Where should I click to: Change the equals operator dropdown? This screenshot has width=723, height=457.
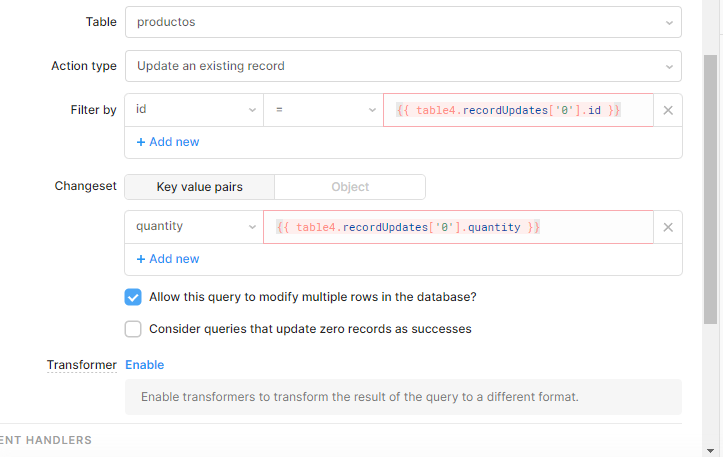[323, 110]
